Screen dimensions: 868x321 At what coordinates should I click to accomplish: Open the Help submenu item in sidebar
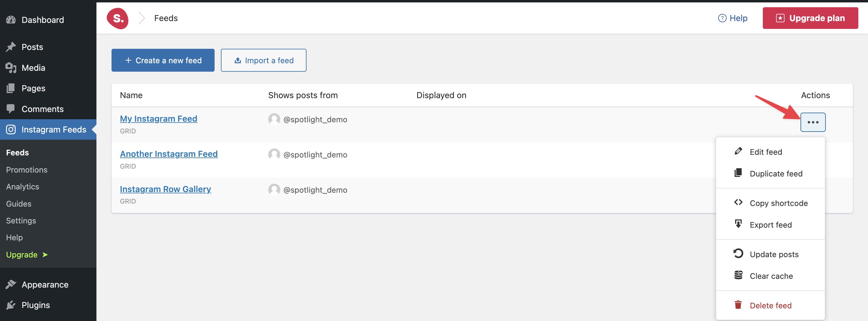point(14,238)
